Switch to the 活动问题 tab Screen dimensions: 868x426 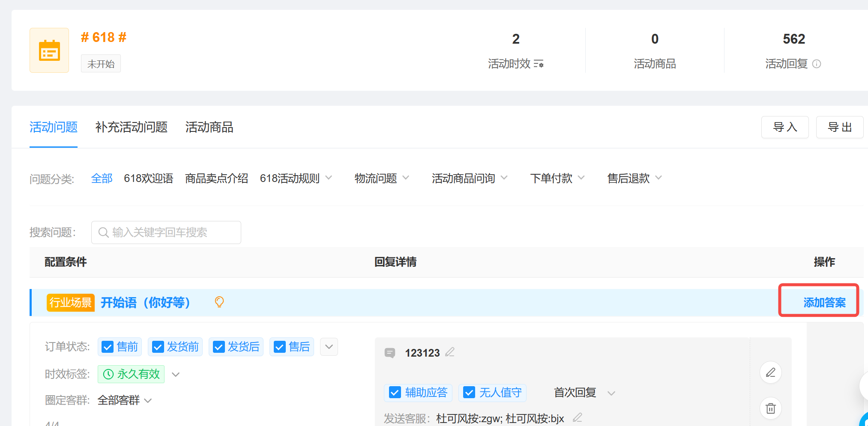[x=54, y=127]
